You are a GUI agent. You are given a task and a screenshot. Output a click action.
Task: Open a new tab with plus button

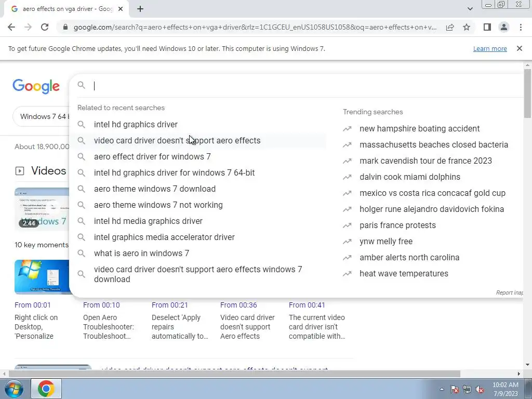tap(140, 9)
